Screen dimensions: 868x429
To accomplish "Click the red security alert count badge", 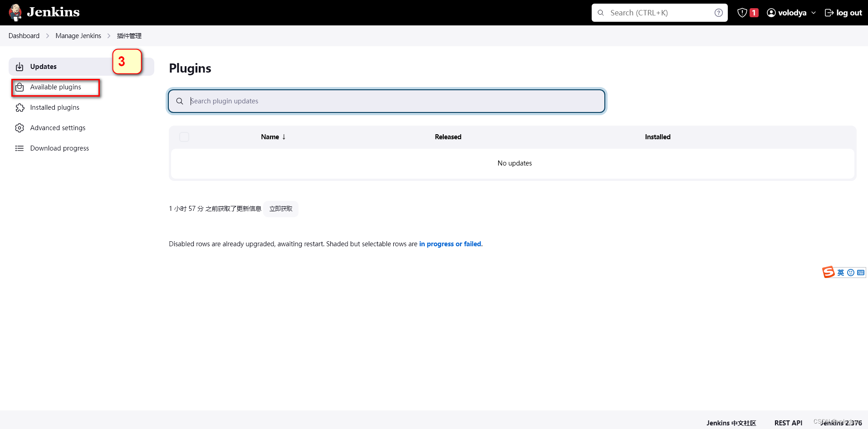I will (x=754, y=13).
